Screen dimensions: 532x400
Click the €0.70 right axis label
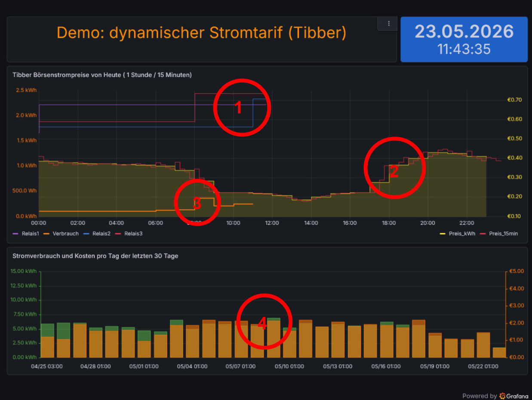click(515, 100)
